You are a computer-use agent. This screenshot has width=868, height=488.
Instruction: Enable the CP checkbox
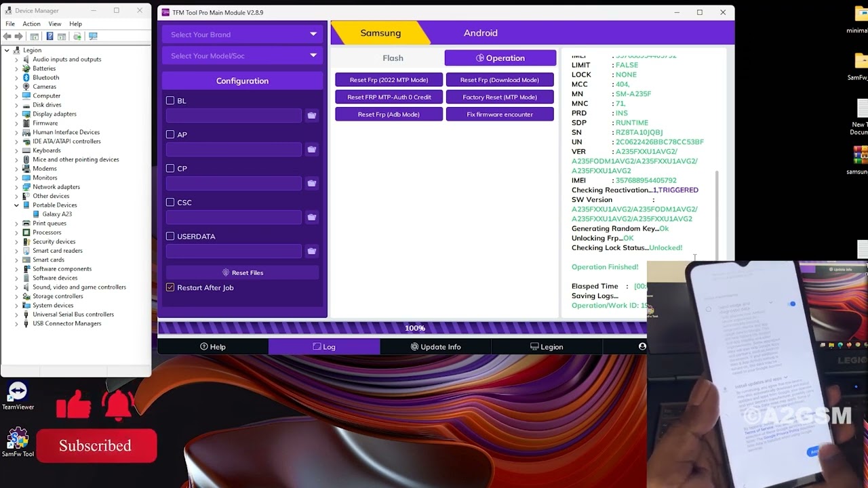point(170,168)
